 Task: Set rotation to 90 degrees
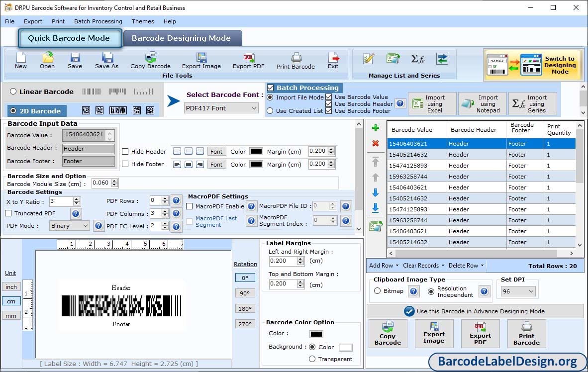[x=245, y=293]
